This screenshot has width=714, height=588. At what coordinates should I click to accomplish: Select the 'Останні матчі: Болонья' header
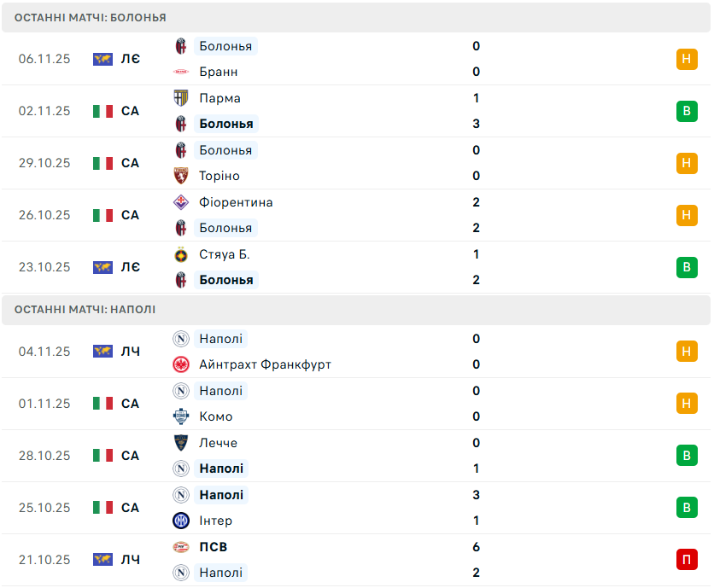91,17
